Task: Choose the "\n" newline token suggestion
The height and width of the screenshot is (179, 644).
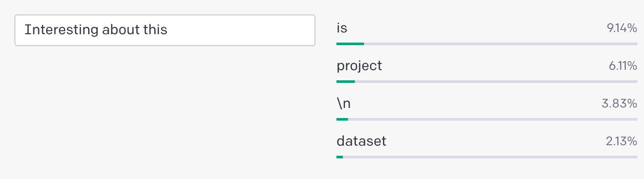Action: tap(343, 104)
